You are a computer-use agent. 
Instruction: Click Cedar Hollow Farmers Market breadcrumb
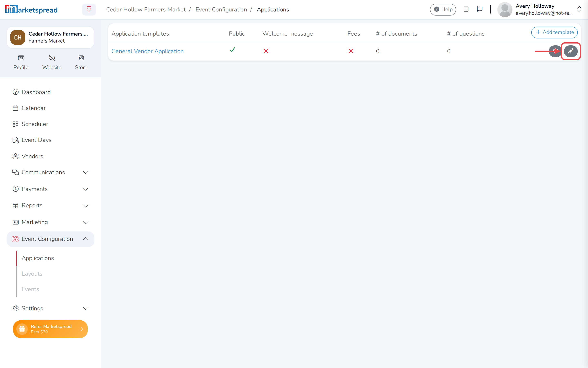tap(146, 9)
